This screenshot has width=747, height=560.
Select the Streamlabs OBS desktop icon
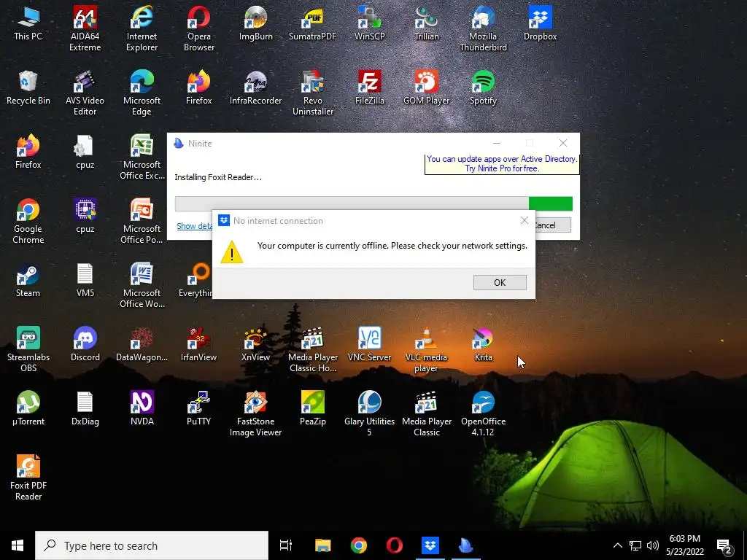28,349
